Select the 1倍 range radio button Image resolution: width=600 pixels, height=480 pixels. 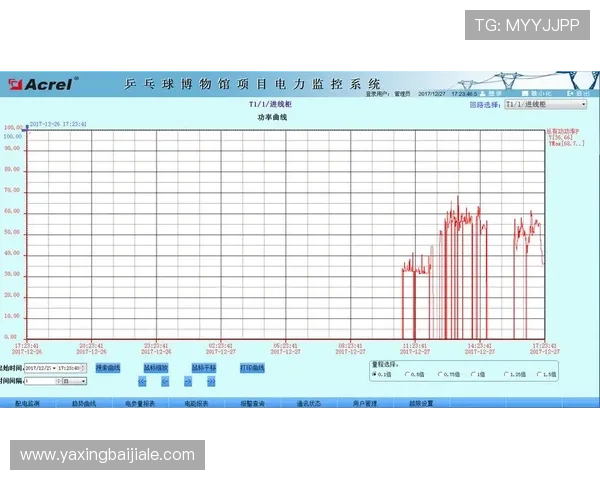[474, 374]
